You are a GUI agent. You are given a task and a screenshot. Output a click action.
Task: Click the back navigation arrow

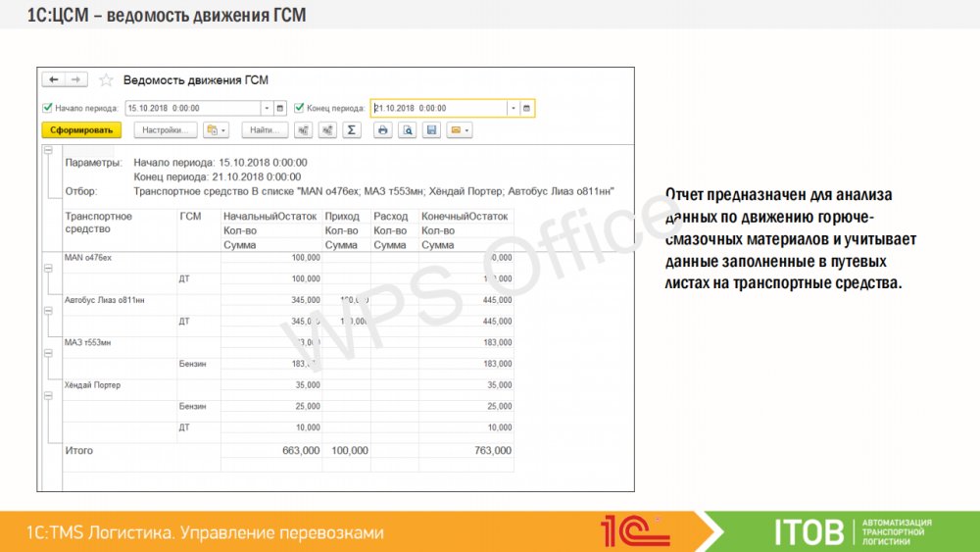(x=53, y=80)
